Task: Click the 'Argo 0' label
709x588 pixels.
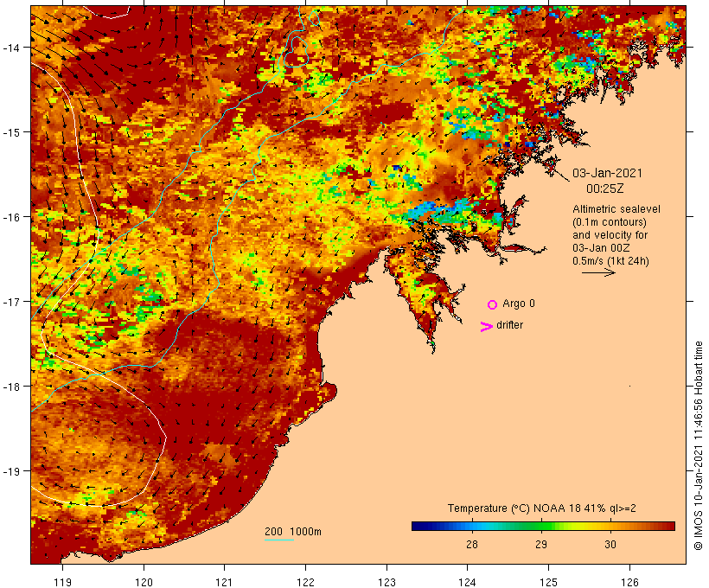Action: tap(519, 304)
